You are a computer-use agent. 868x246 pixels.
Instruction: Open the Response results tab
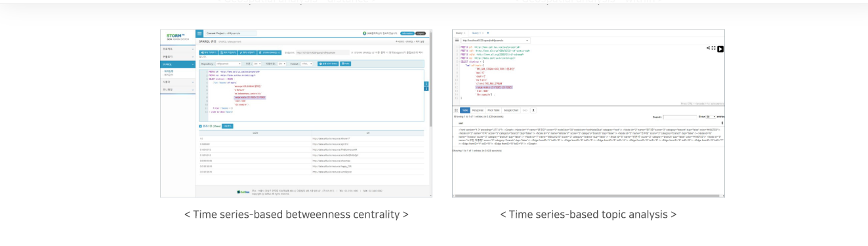click(x=478, y=110)
